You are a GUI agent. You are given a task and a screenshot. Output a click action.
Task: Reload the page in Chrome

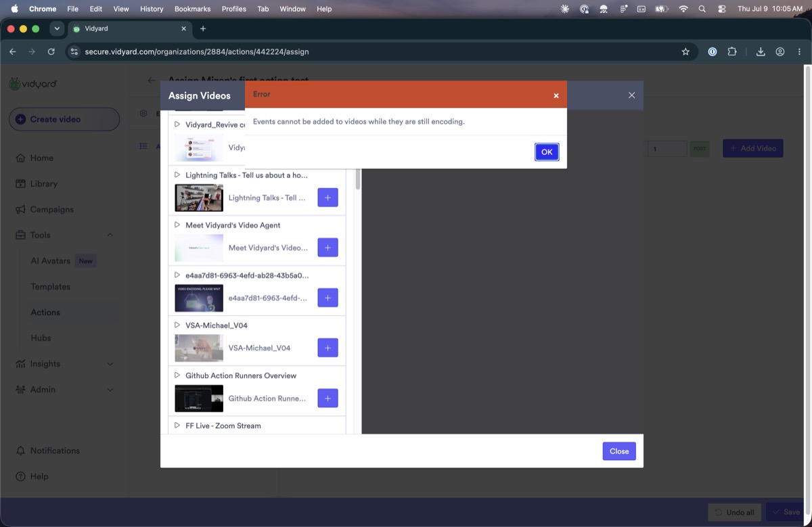(x=51, y=51)
